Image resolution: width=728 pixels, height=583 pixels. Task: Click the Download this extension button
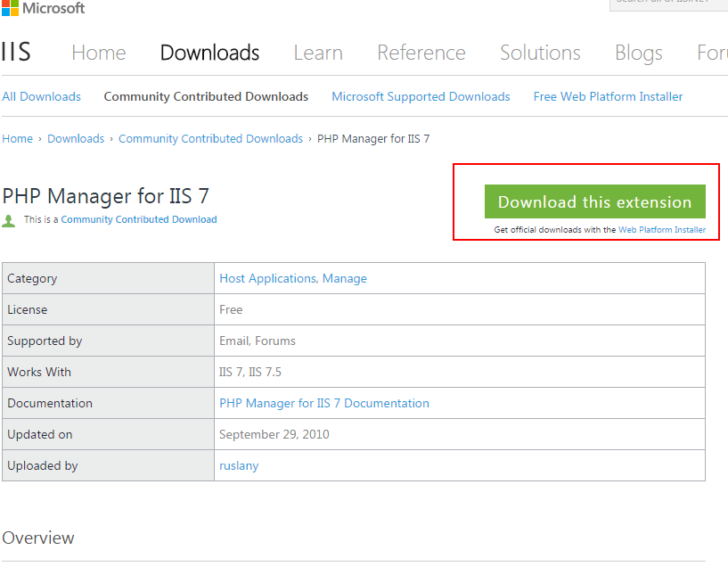click(594, 201)
